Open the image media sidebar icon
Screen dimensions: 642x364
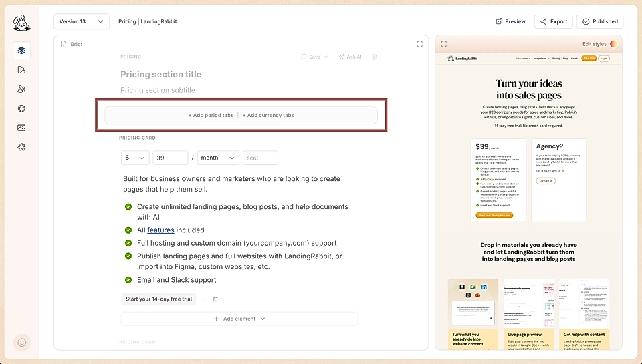point(21,128)
